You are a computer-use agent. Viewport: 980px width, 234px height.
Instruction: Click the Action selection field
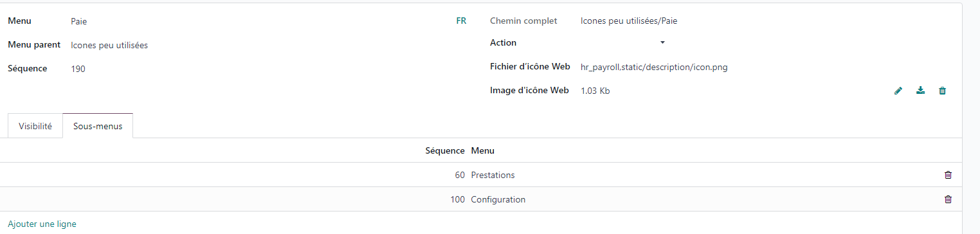(x=623, y=43)
